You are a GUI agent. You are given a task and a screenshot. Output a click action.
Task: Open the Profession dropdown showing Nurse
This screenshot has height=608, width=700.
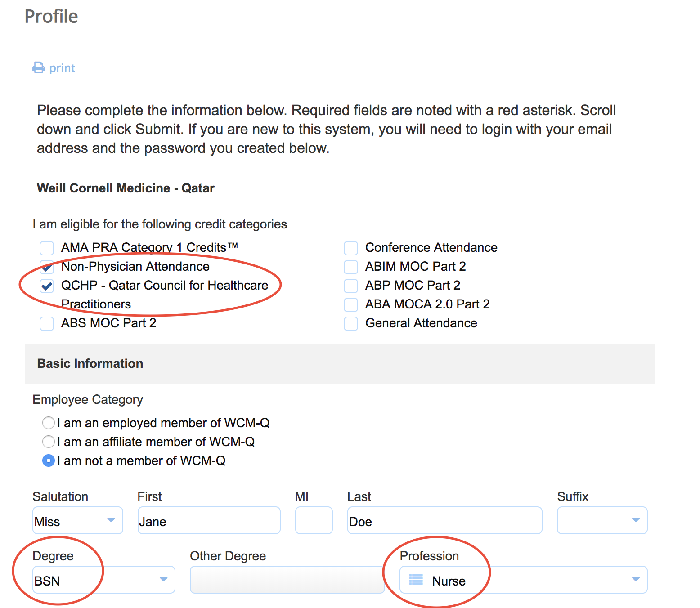[x=524, y=580]
